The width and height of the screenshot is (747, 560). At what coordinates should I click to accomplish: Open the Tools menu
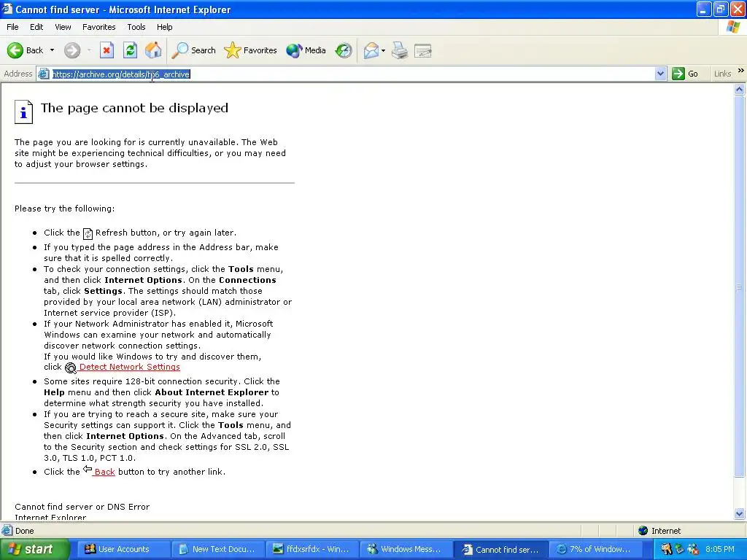[136, 27]
